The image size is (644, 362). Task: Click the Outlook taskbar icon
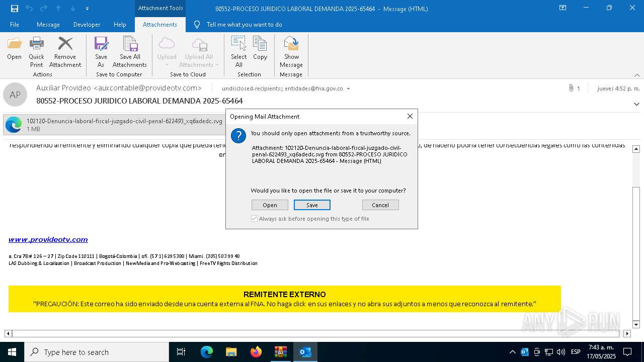click(305, 352)
